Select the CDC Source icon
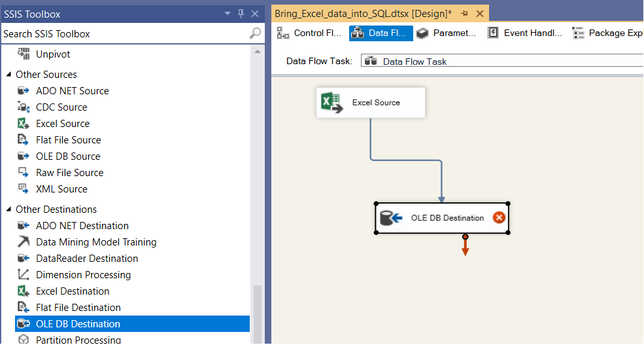This screenshot has height=345, width=644. pos(23,107)
